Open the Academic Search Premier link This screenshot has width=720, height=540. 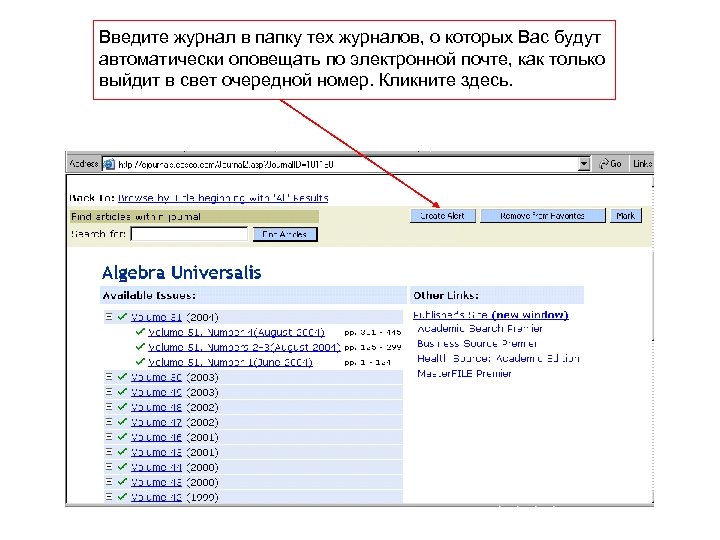480,328
